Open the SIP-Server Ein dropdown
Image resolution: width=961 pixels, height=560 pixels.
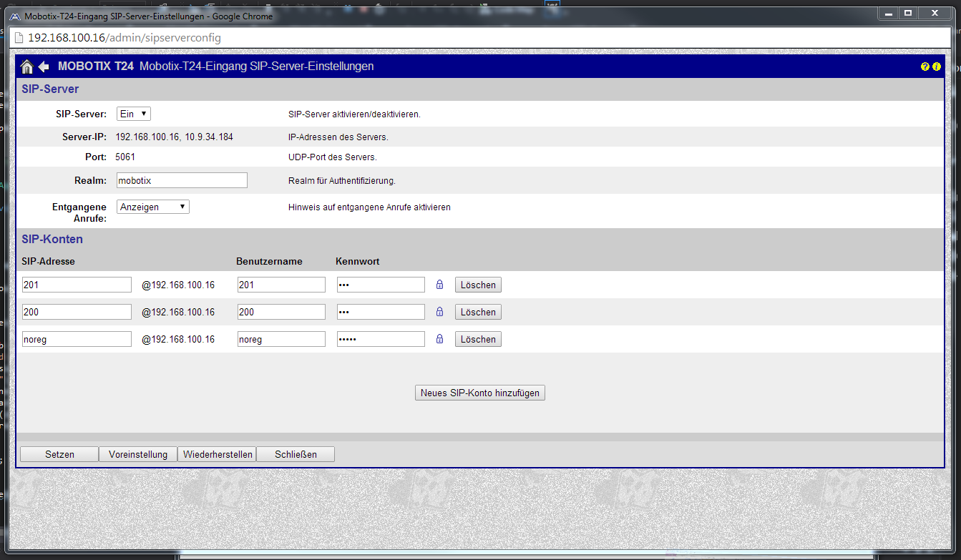(134, 114)
